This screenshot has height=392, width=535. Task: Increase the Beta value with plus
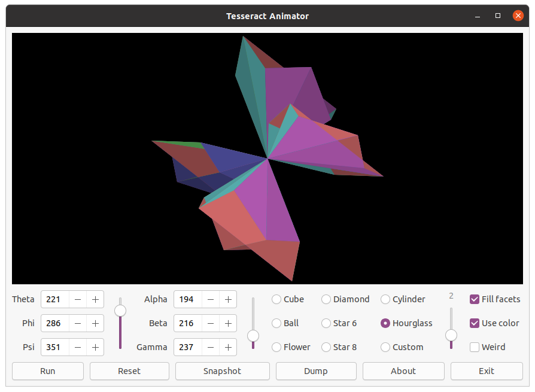(228, 323)
